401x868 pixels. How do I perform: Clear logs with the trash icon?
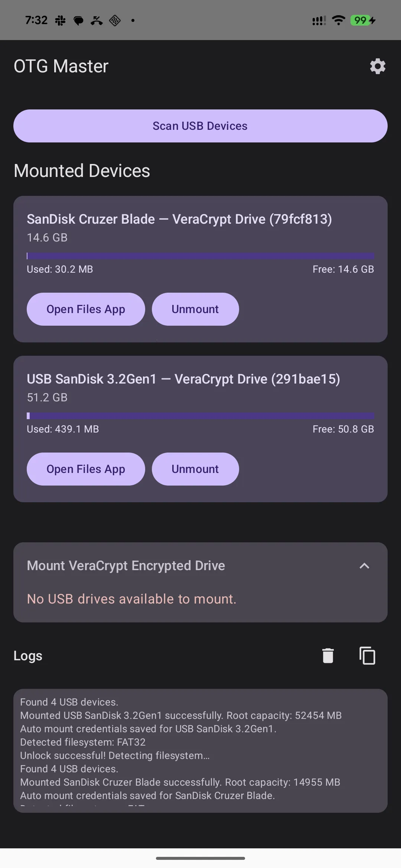click(328, 655)
